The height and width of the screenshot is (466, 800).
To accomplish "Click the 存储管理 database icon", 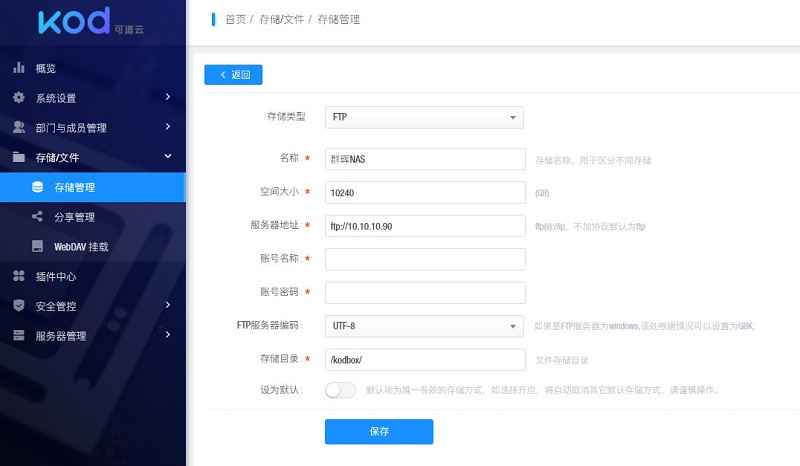I will pyautogui.click(x=37, y=187).
